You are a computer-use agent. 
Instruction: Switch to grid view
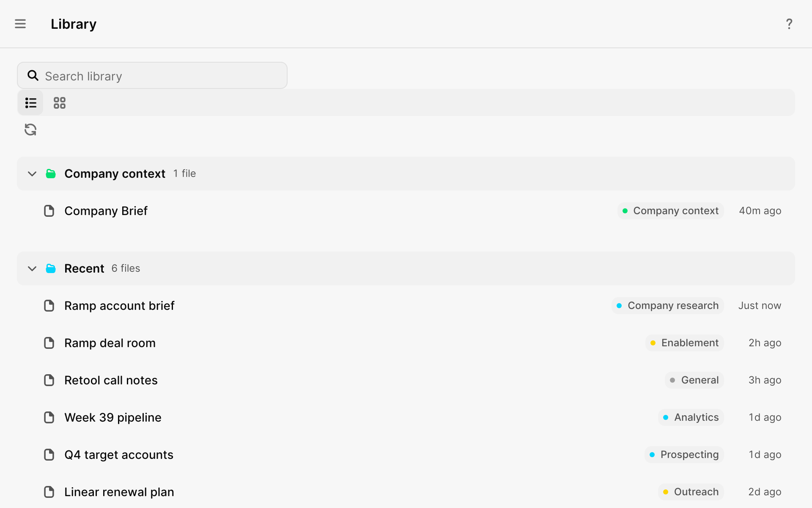[x=60, y=102]
